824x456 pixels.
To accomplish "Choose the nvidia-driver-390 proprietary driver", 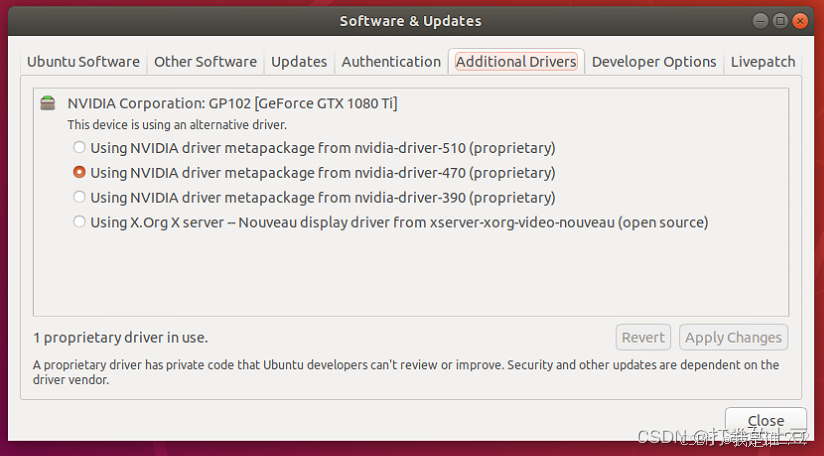I will (x=314, y=197).
